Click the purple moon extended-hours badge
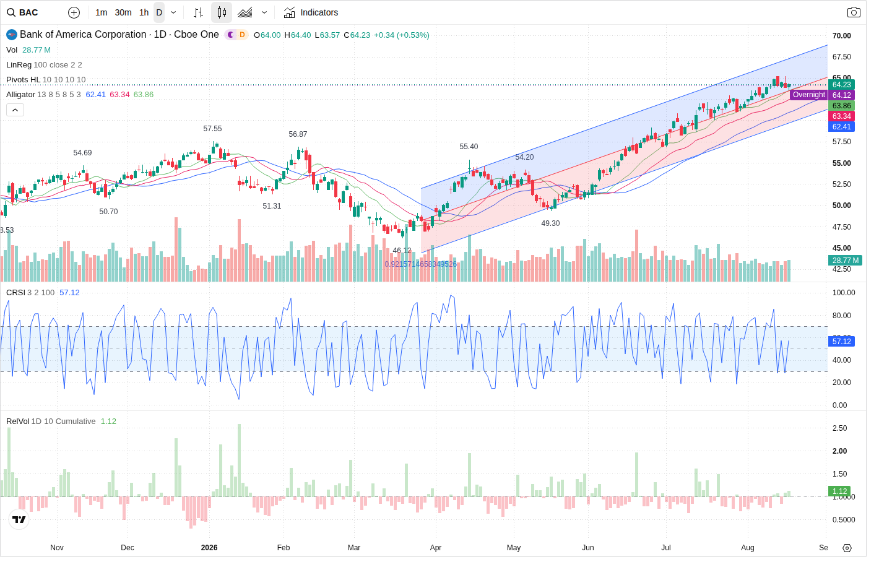879x588 pixels. (231, 35)
